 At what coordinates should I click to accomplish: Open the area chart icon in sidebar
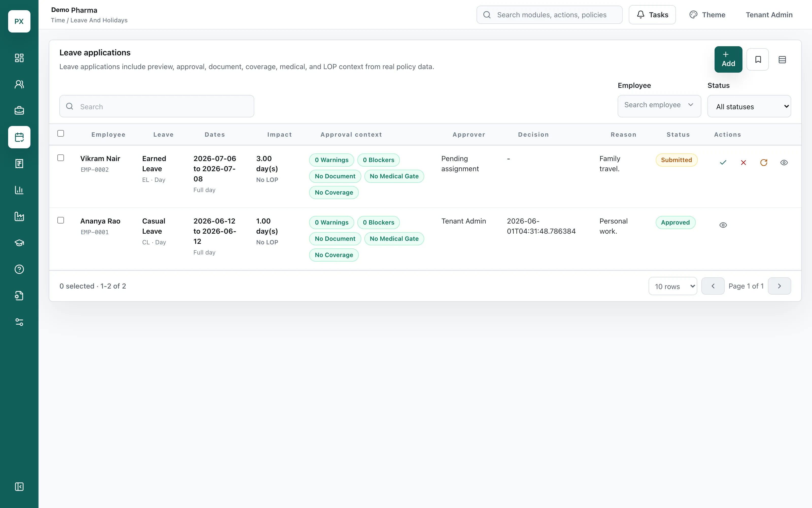click(19, 216)
